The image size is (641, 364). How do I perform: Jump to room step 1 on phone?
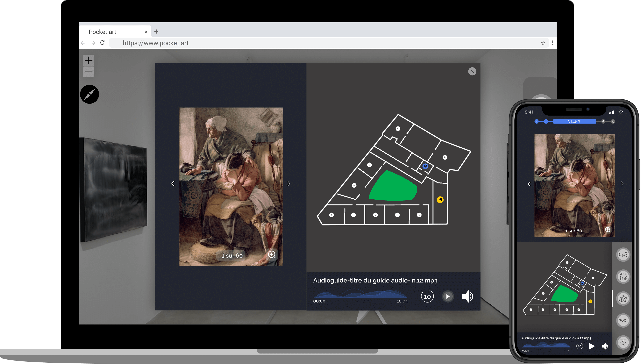tap(536, 122)
